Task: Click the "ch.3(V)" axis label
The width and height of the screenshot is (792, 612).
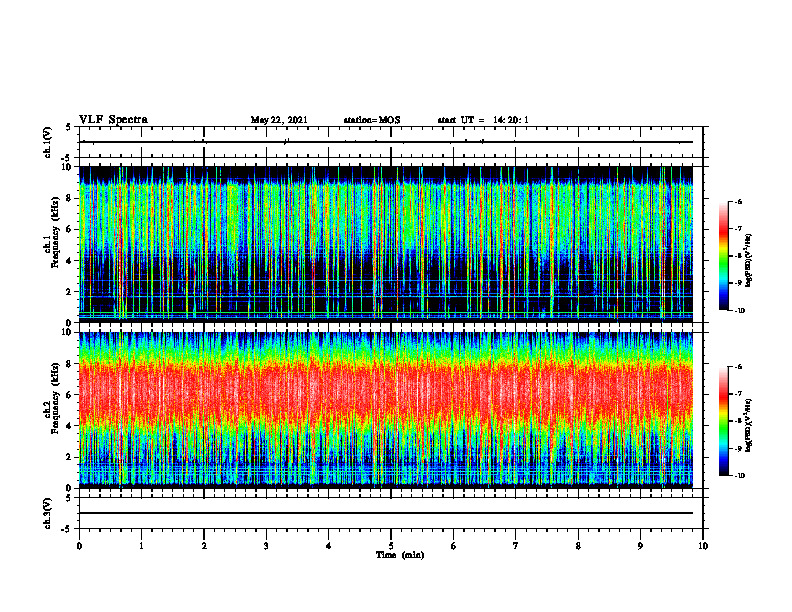Action: [x=48, y=513]
